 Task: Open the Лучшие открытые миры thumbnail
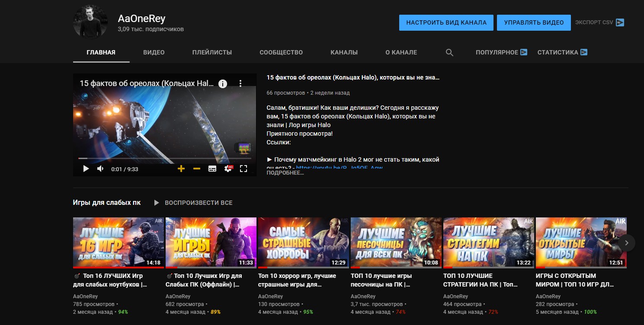click(581, 242)
